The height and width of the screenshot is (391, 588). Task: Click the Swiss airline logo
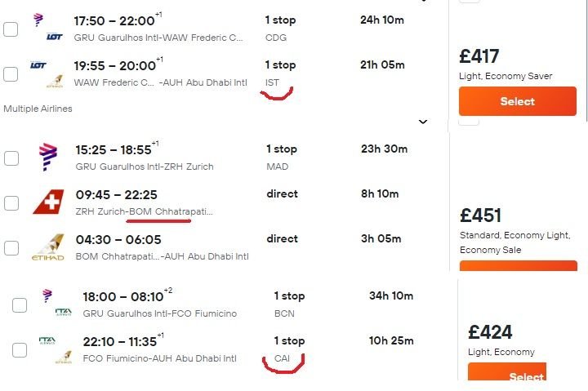coord(48,202)
